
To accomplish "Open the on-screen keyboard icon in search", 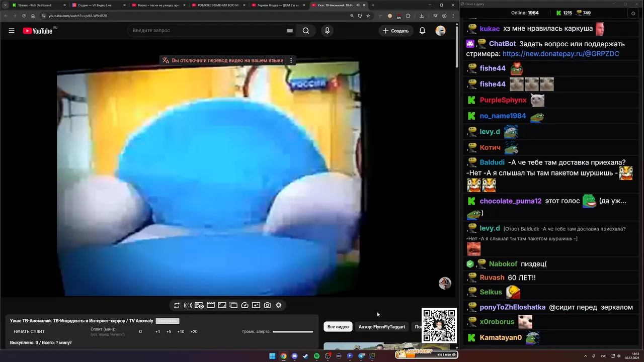I will coord(290,31).
